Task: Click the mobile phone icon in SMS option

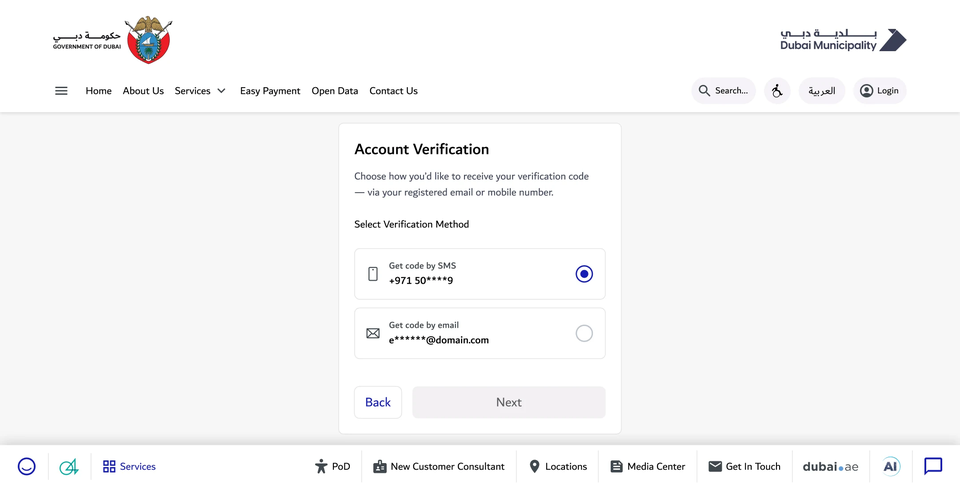Action: pyautogui.click(x=373, y=274)
